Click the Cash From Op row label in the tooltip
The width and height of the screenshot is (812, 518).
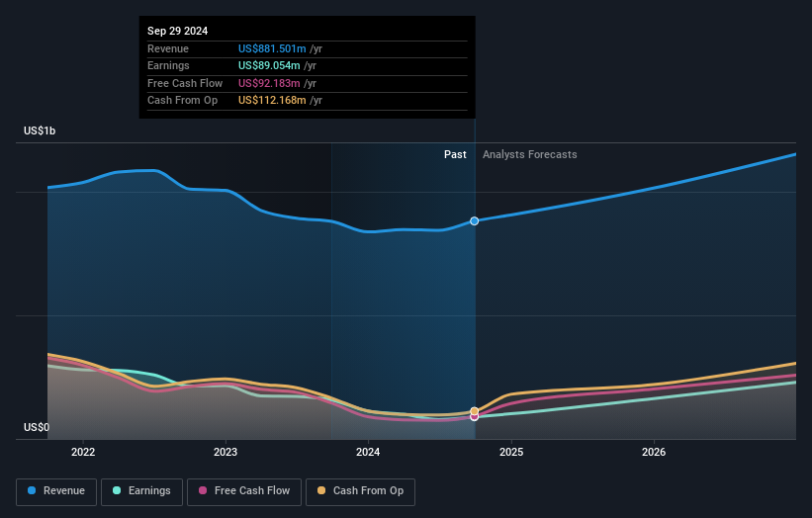point(182,101)
